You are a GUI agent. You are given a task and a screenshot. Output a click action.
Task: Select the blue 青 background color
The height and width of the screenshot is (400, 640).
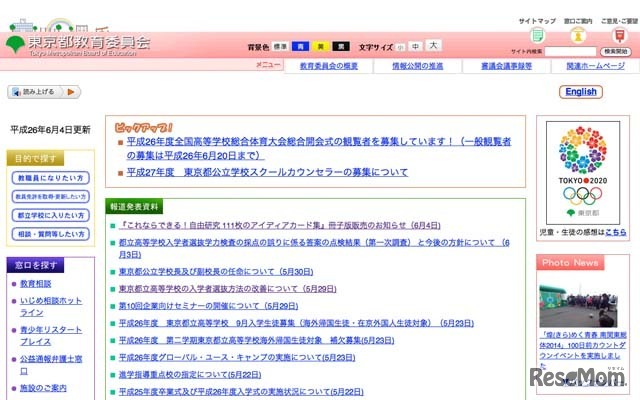[300, 47]
